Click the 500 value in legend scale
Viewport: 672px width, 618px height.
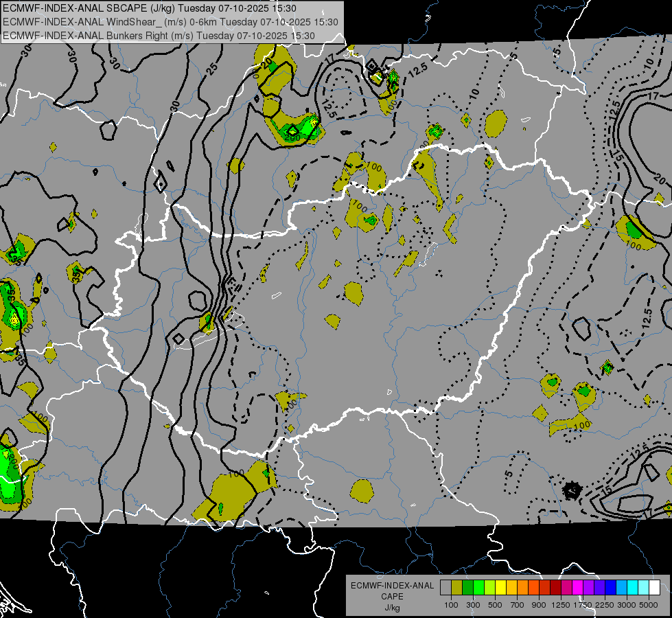tap(495, 605)
